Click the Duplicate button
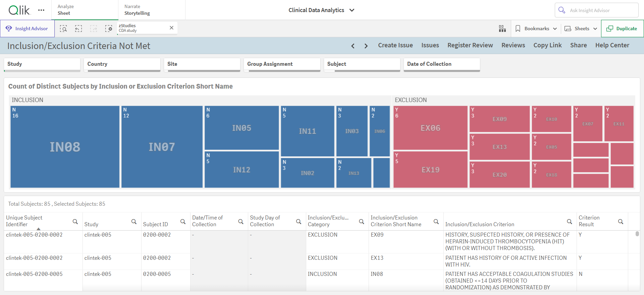The width and height of the screenshot is (644, 295). coord(622,29)
